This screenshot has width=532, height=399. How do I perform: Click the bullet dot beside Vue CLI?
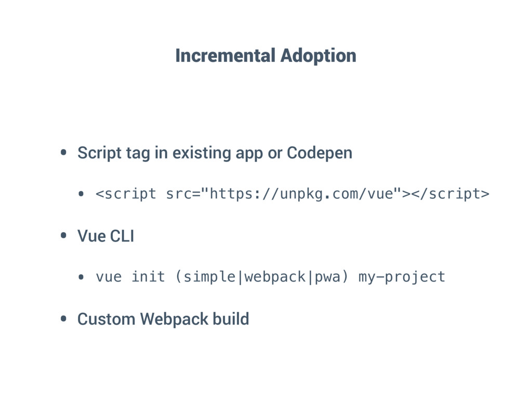click(x=63, y=235)
